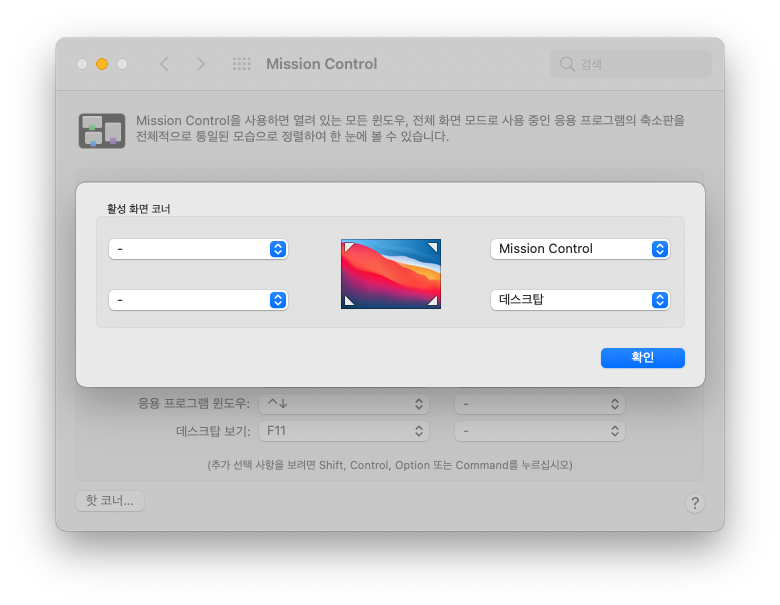This screenshot has width=780, height=605.
Task: Click the Mission Control preference pane icon
Action: (x=102, y=131)
